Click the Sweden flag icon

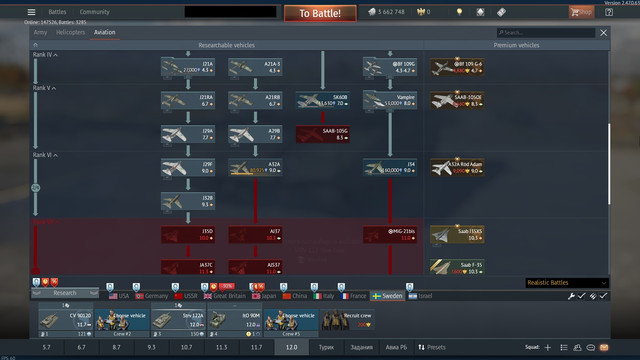pyautogui.click(x=377, y=296)
